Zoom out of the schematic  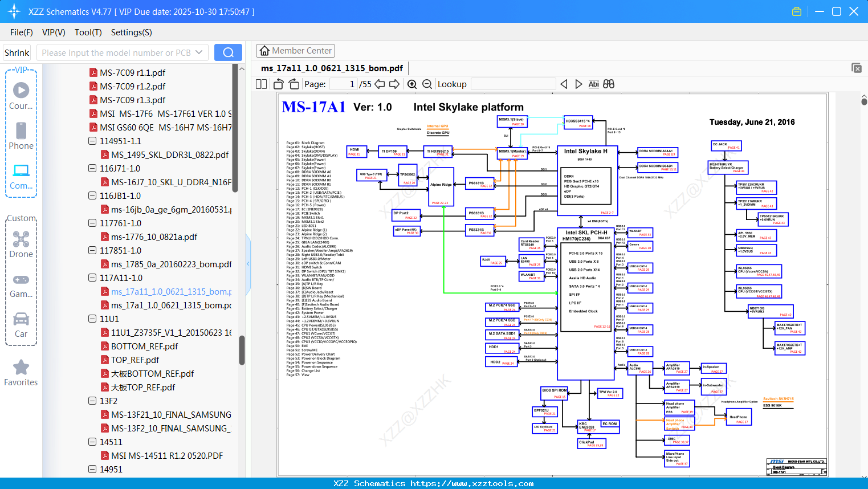(427, 84)
